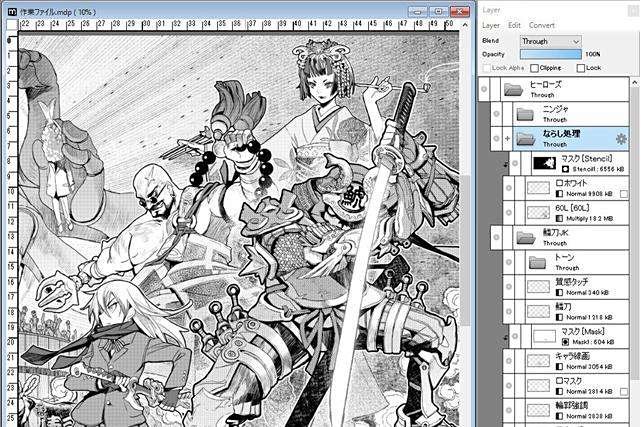Minimize the 作業ファイル.mdp canvas window

(418, 11)
